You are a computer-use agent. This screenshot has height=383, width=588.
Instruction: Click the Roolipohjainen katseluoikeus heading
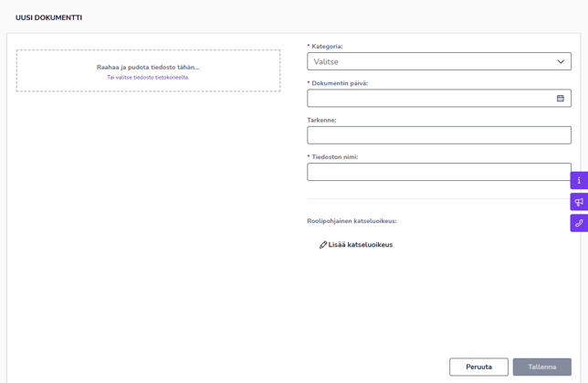click(352, 221)
